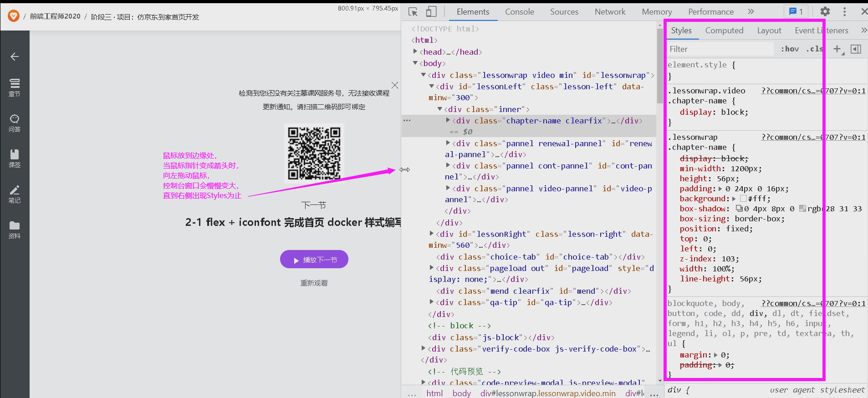Screen dimensions: 868x398
Task: Toggle the computed styles sidebar icon
Action: (x=856, y=49)
